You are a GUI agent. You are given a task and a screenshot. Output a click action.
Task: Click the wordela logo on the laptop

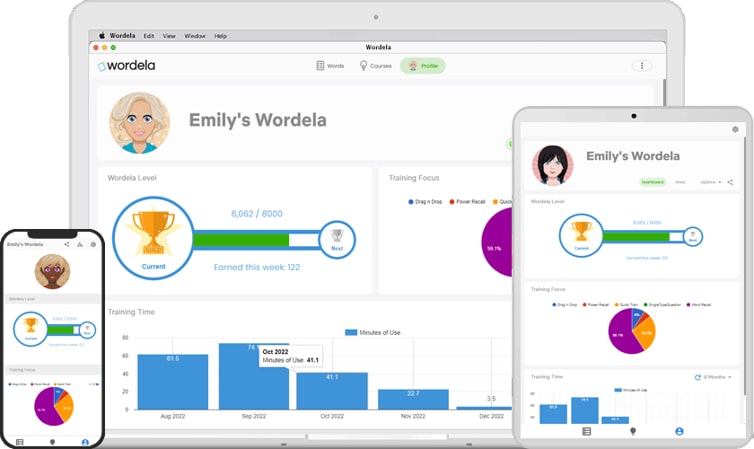126,65
